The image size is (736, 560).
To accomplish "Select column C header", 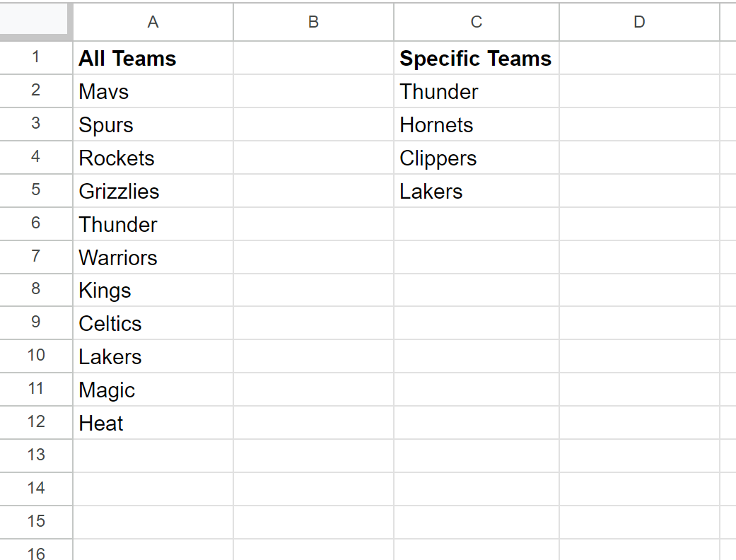I will 477,22.
